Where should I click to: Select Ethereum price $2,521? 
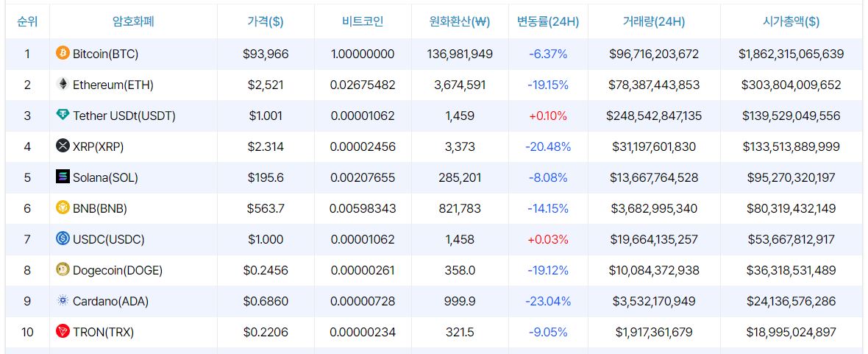pyautogui.click(x=266, y=85)
